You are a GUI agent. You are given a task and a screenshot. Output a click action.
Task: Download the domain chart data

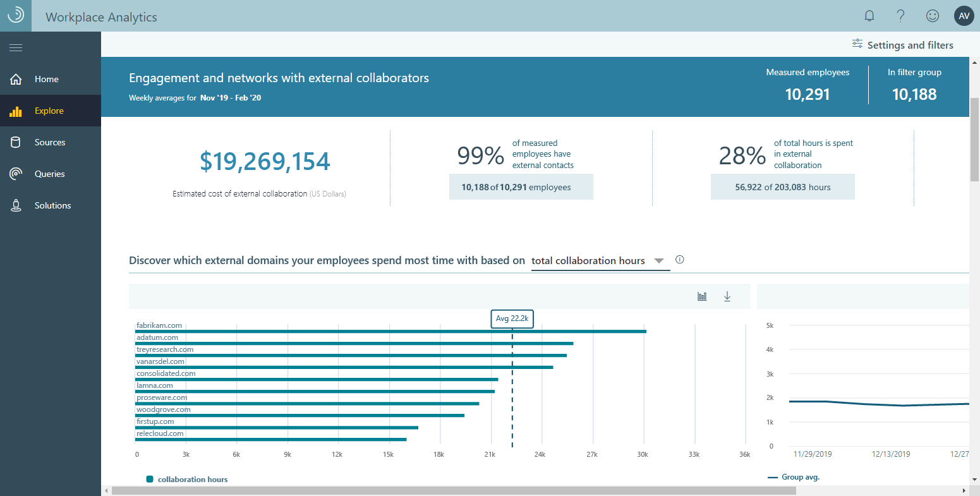727,296
